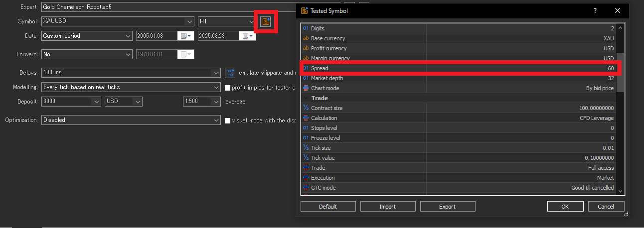Click the list icon of Trade Full access row
The width and height of the screenshot is (644, 228).
point(306,168)
